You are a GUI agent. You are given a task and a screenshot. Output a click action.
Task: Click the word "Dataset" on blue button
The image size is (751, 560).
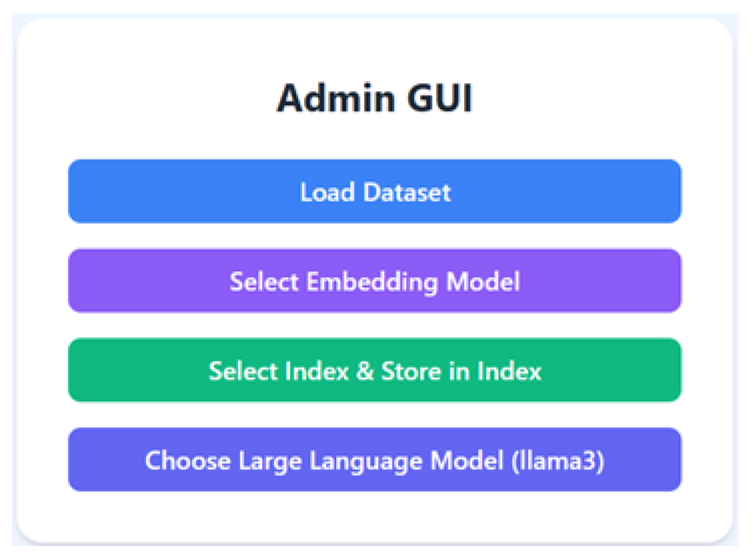pos(407,192)
